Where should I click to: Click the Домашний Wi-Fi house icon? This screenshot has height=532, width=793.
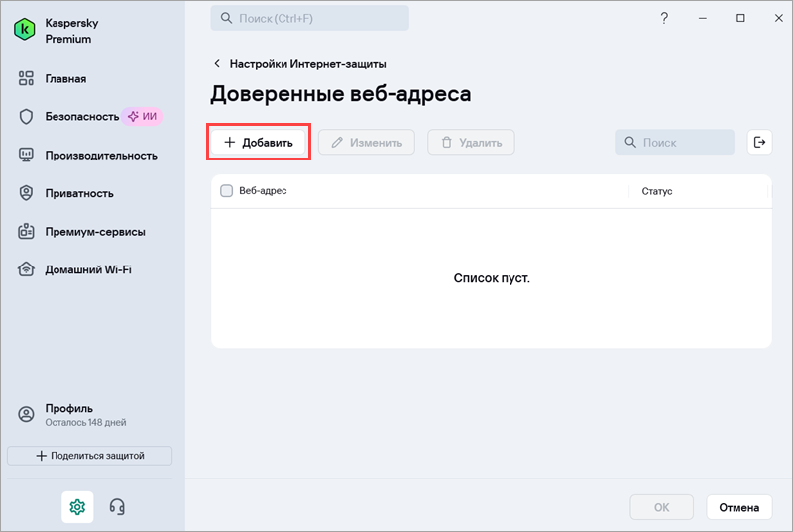pos(26,269)
